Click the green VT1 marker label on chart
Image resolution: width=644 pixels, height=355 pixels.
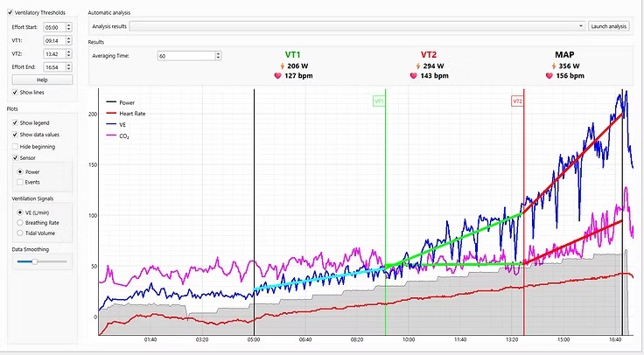(x=379, y=101)
